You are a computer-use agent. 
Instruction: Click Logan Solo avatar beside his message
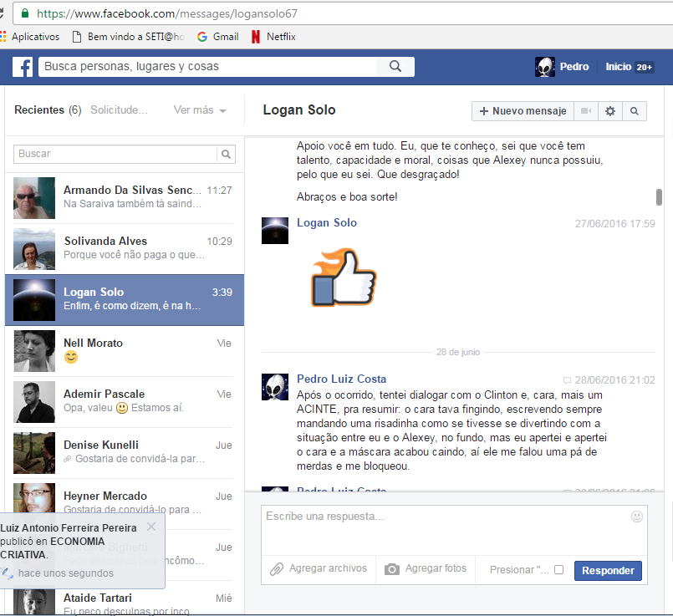[275, 231]
